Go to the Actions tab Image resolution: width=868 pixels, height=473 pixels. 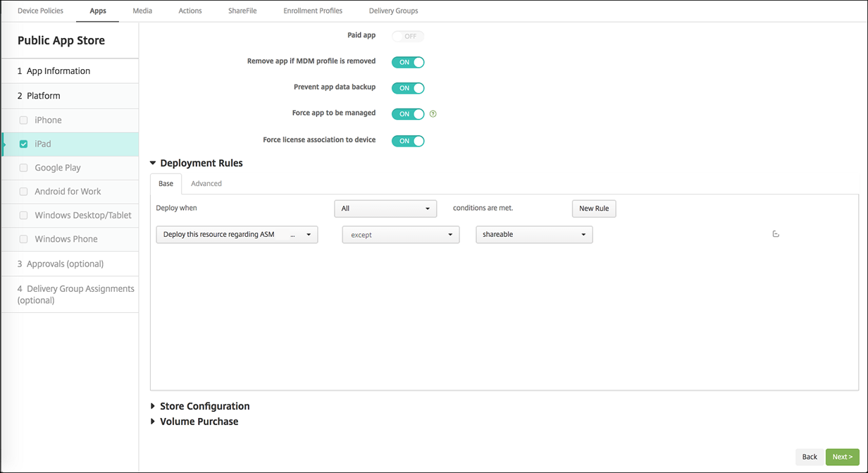[190, 11]
